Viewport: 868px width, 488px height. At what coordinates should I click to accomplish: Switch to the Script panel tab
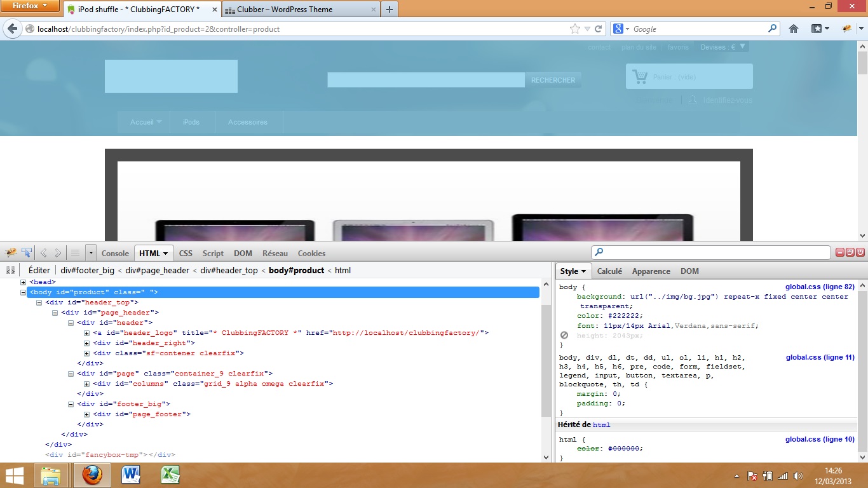213,253
